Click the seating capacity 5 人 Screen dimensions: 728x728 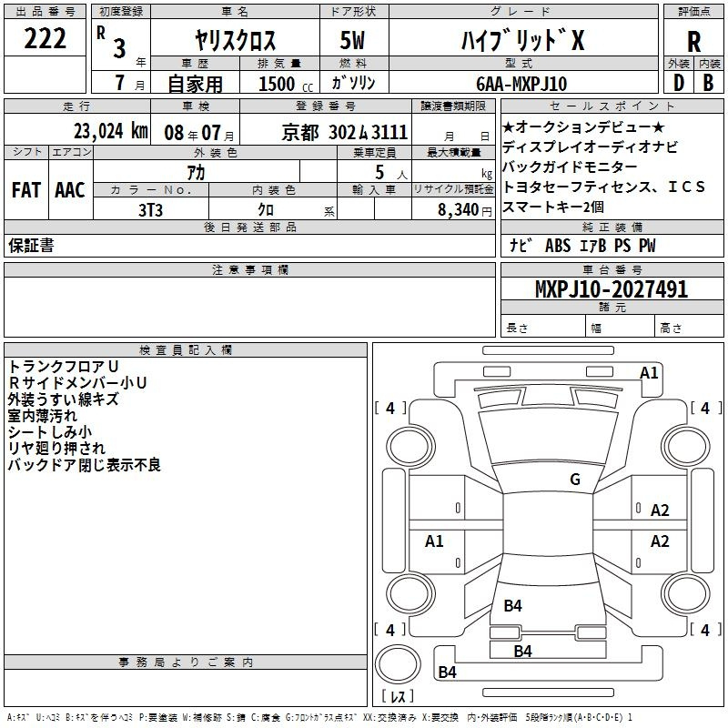tap(391, 173)
